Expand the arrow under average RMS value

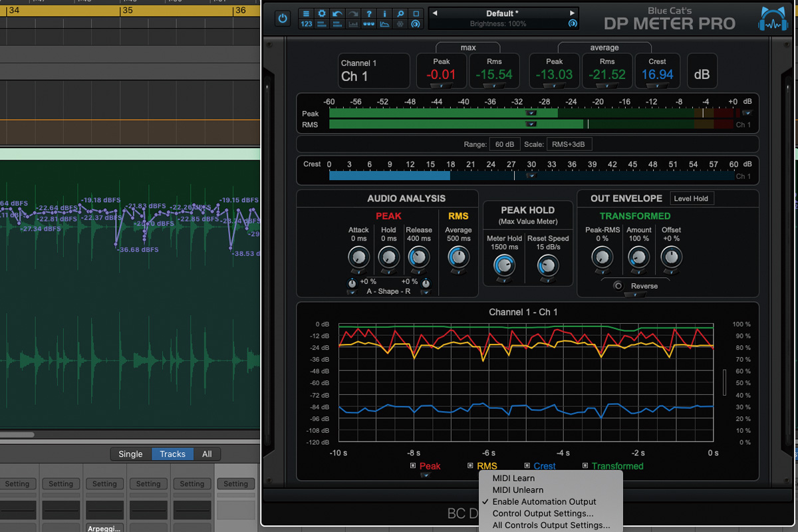click(x=607, y=86)
